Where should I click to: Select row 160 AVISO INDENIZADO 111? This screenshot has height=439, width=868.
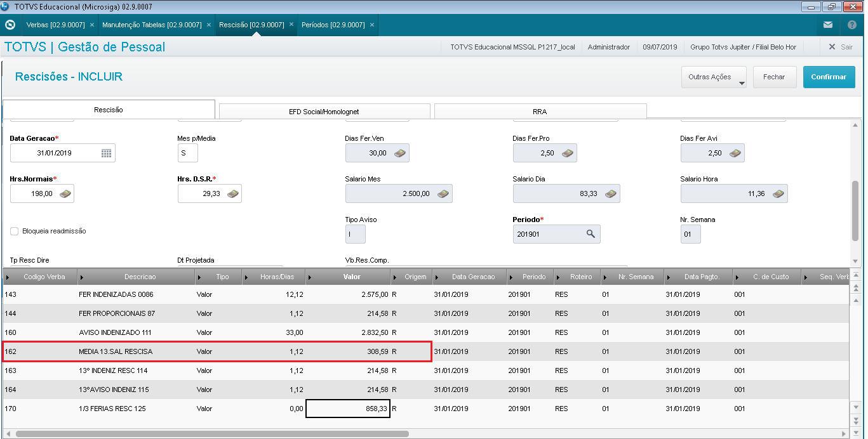pos(426,332)
